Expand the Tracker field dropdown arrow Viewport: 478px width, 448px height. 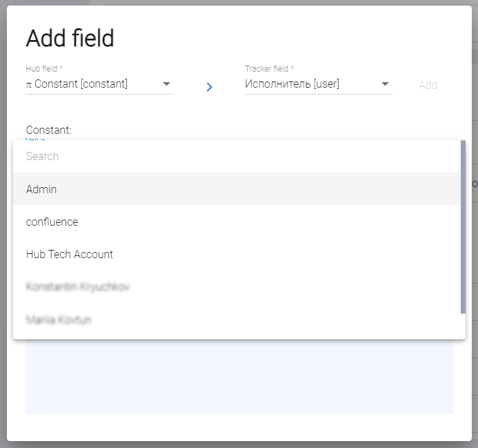[385, 84]
